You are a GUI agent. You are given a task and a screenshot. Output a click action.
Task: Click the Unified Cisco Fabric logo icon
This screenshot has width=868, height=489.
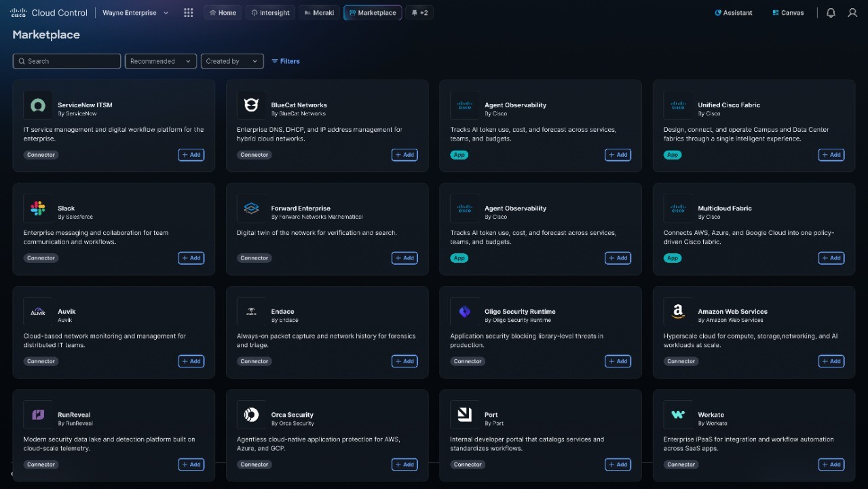(678, 105)
